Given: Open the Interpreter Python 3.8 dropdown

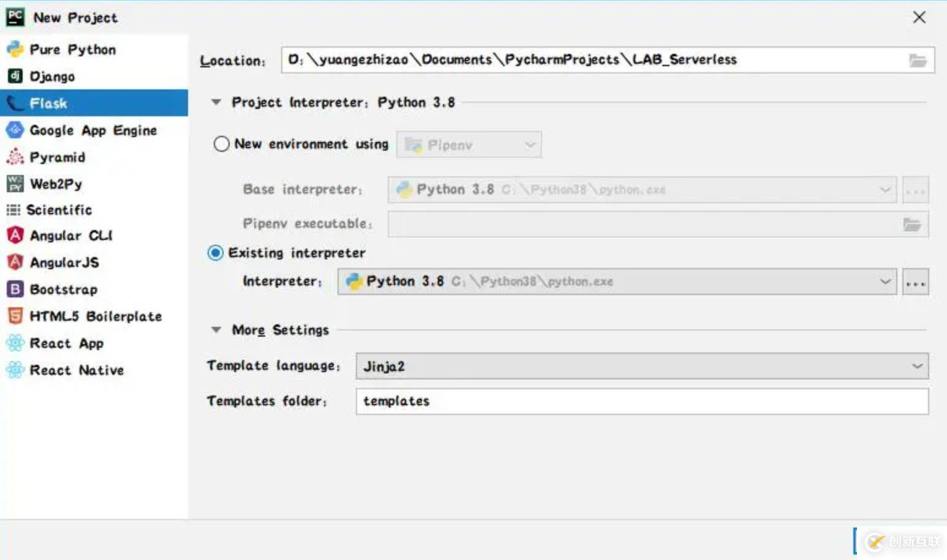Looking at the screenshot, I should [885, 282].
